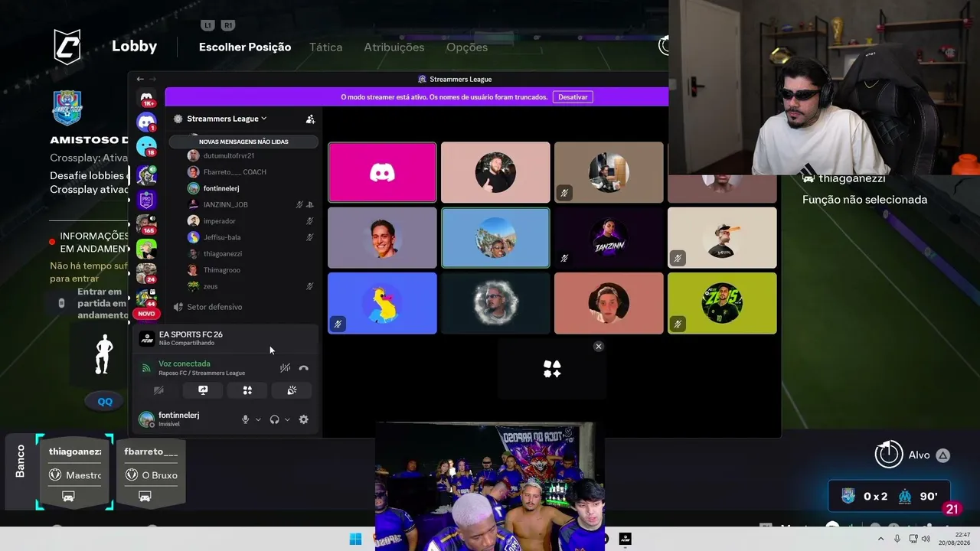Open the activities button in voice panel
Screen dimensions: 980x551
[x=247, y=390]
